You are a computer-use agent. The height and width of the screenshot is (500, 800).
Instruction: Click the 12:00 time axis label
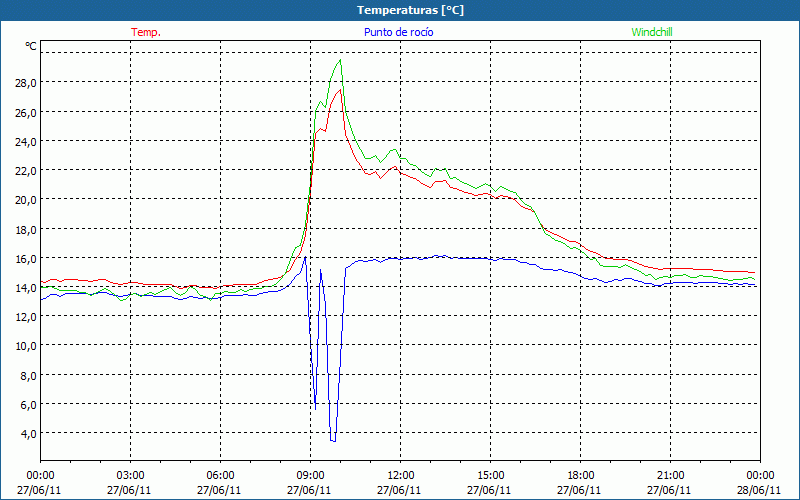click(x=401, y=476)
